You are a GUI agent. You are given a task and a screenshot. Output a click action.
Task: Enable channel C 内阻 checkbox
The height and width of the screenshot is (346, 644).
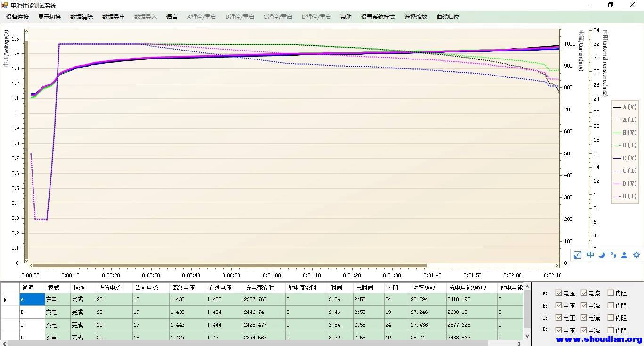(x=611, y=318)
